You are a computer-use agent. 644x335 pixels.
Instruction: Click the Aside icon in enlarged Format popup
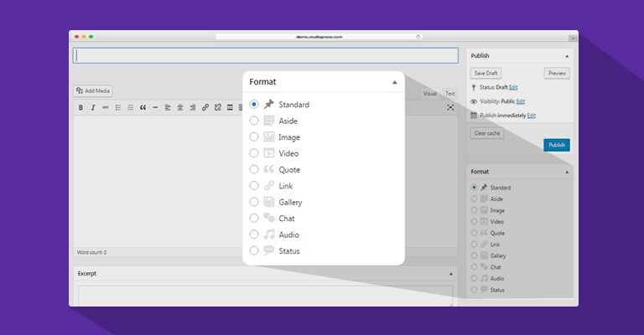tap(269, 121)
